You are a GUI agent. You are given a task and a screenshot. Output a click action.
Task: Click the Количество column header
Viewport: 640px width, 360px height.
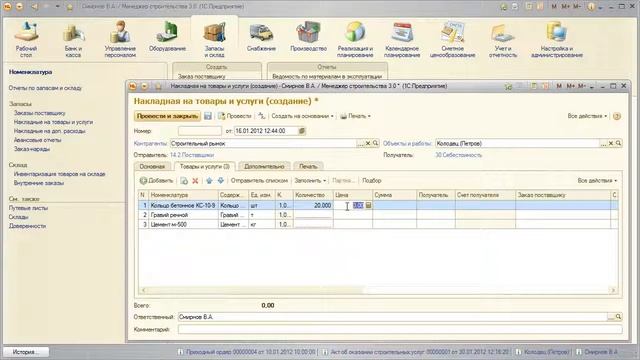[313, 195]
